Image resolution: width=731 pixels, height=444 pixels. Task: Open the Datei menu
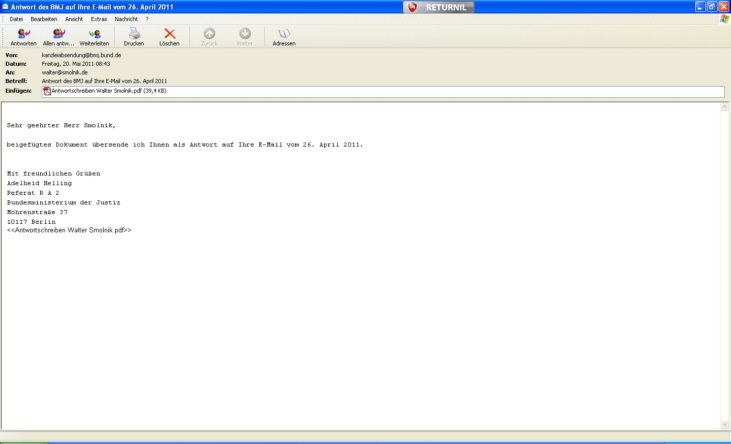click(16, 19)
